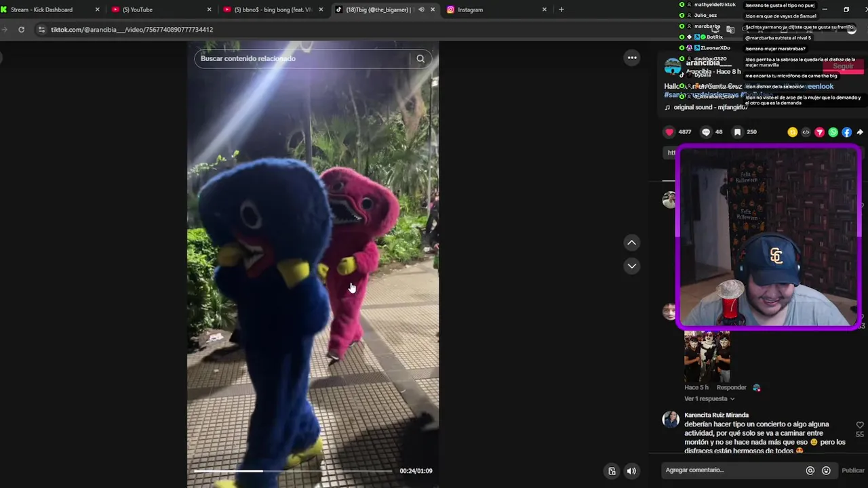
Task: Switch to the Stream - Kick Dashboard tab
Action: [x=51, y=9]
